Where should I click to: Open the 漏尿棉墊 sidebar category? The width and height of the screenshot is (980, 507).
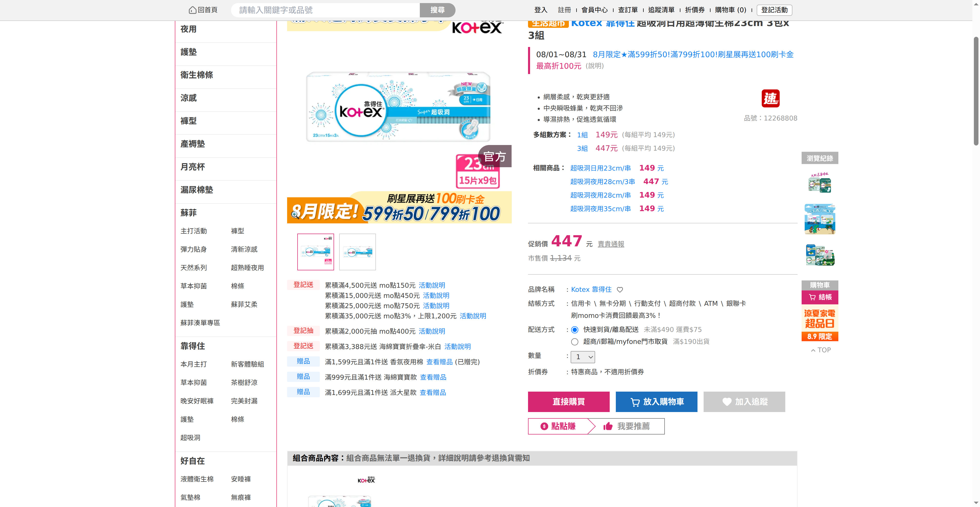[197, 190]
